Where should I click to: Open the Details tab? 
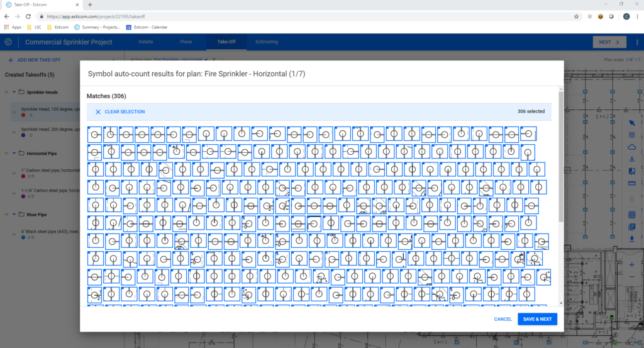[145, 42]
